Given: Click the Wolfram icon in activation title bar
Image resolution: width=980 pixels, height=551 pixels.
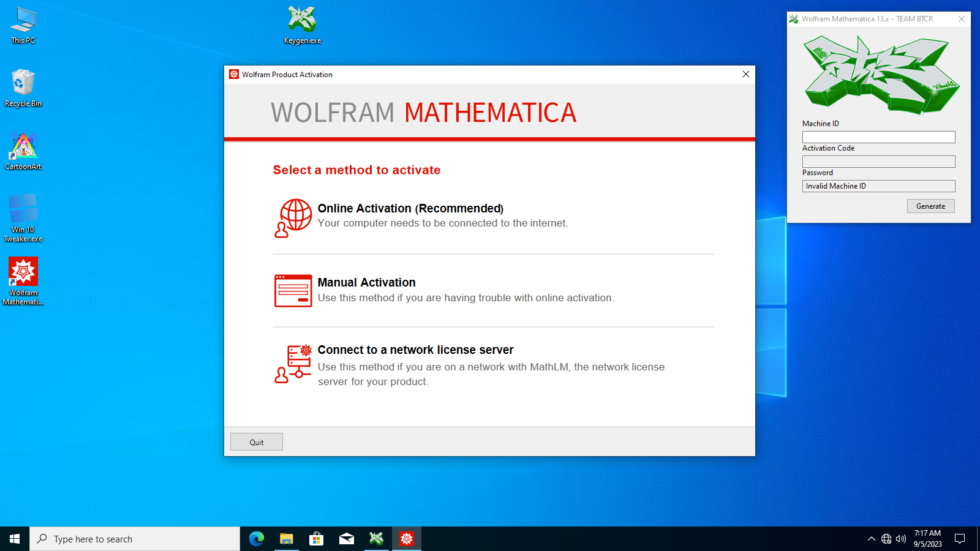Looking at the screenshot, I should tap(234, 74).
